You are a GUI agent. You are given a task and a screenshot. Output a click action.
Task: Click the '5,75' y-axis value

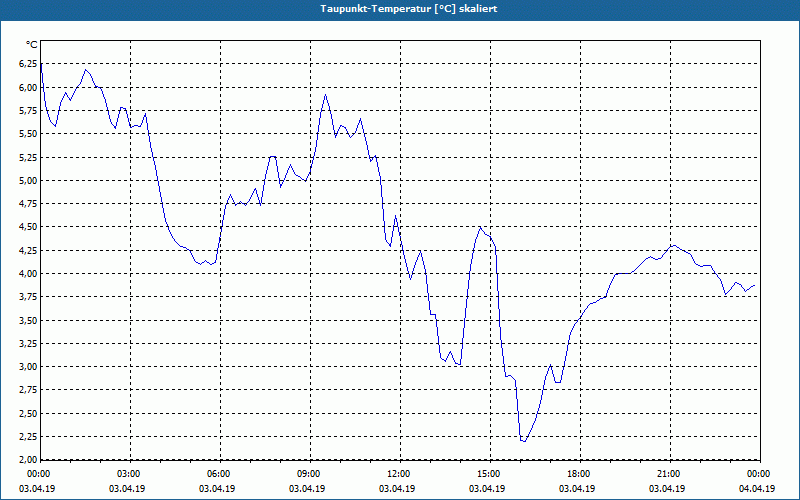(x=28, y=110)
